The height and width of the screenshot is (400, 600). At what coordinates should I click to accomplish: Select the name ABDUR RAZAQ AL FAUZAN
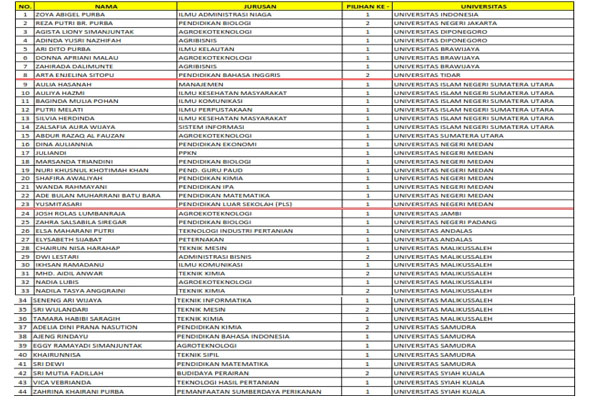[80, 136]
